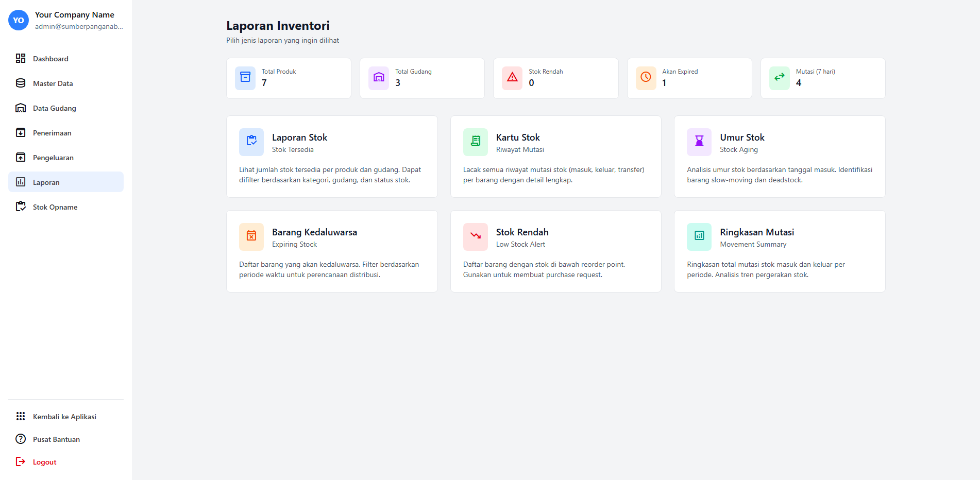Go to Master Data in sidebar
Viewport: 980px width, 480px height.
(x=53, y=83)
